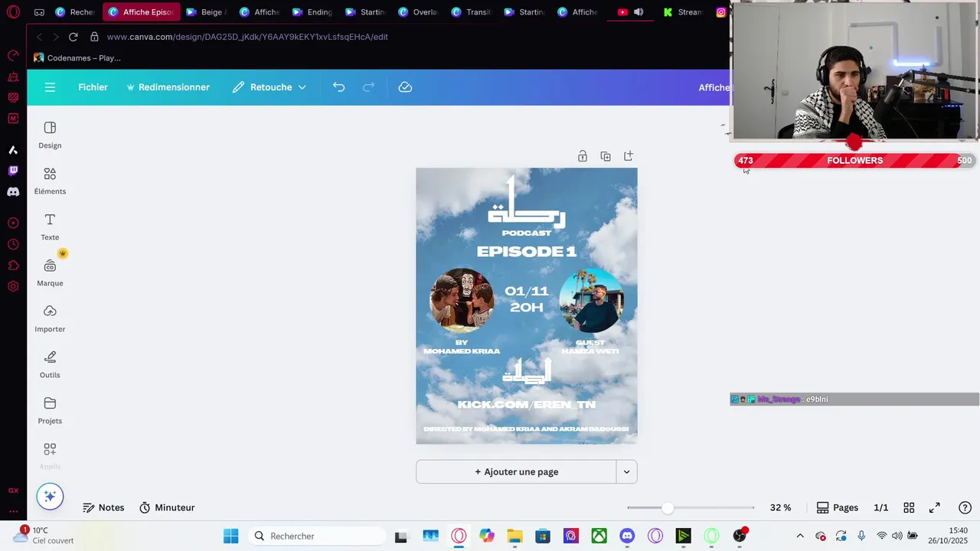Switch to the Ending browser tab
The width and height of the screenshot is (980, 551).
[313, 12]
